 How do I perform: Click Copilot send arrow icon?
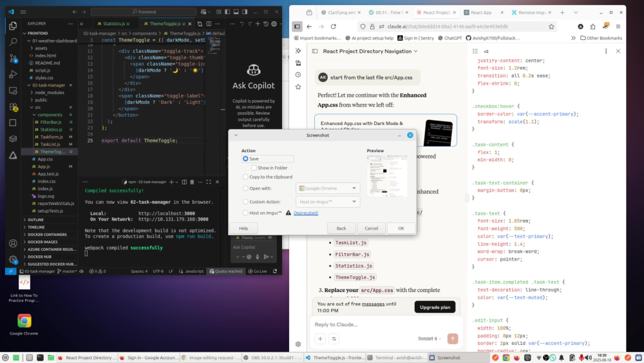point(266,257)
